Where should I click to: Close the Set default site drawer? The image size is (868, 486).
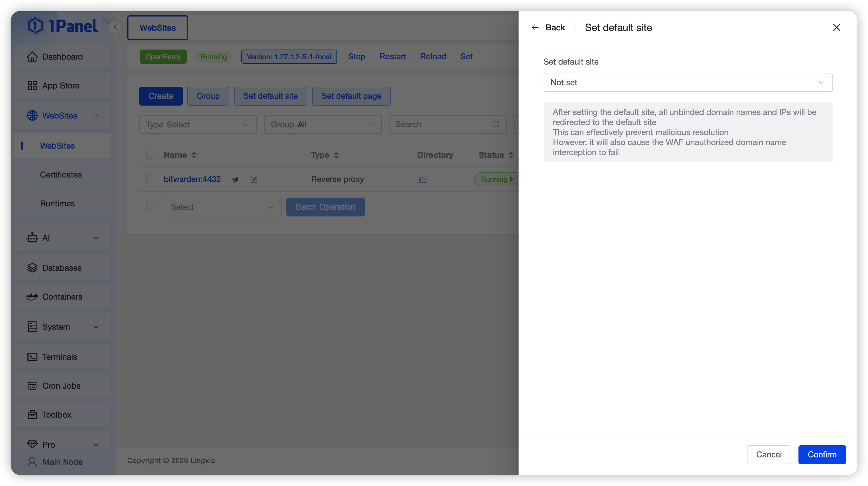(x=837, y=28)
